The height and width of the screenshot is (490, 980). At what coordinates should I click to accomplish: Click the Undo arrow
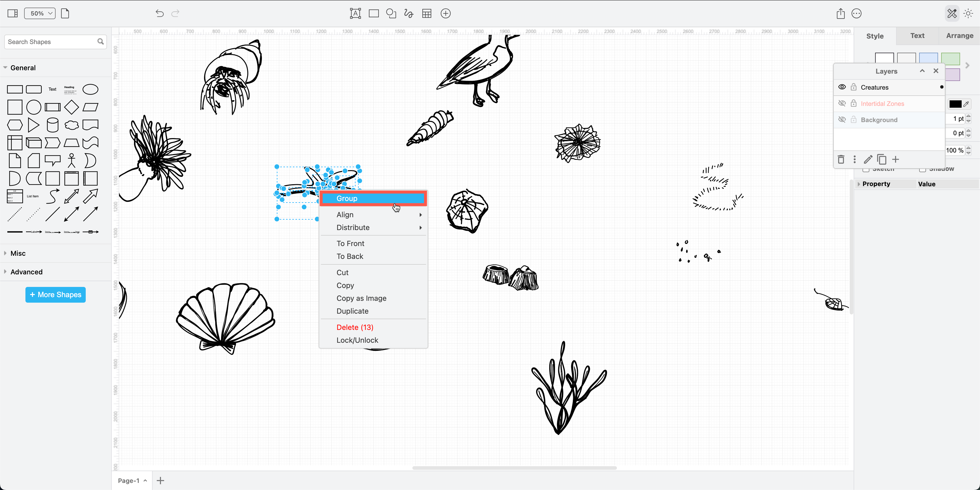click(159, 13)
